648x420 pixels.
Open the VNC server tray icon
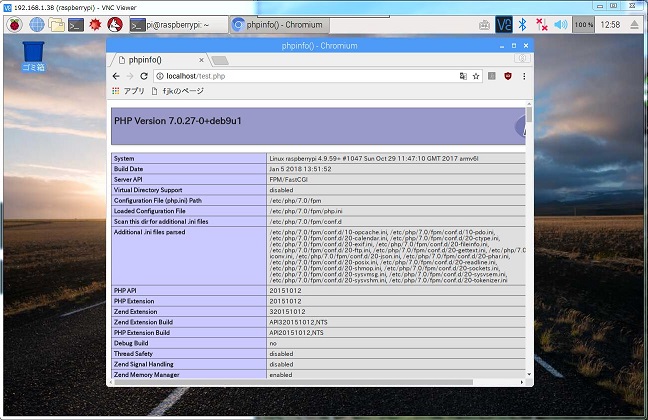point(504,25)
